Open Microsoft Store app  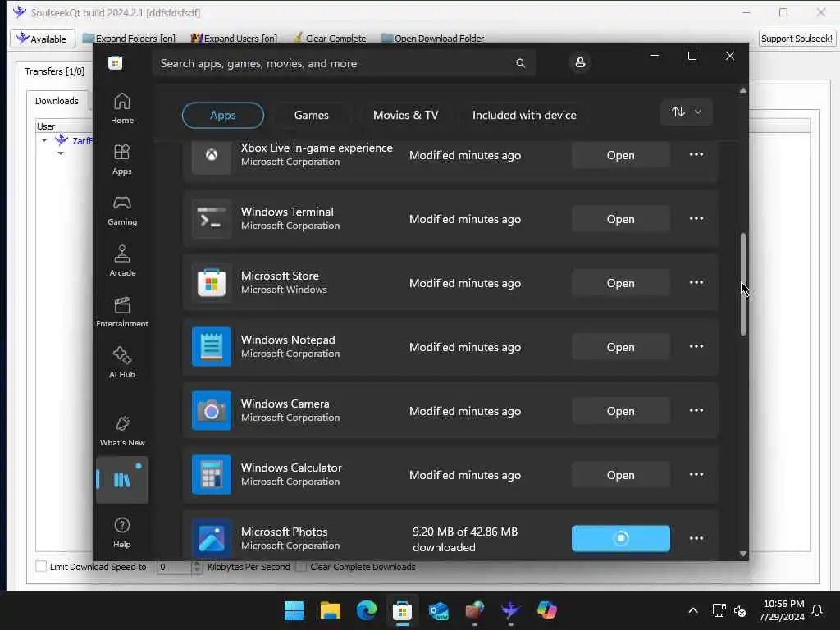[x=620, y=283]
